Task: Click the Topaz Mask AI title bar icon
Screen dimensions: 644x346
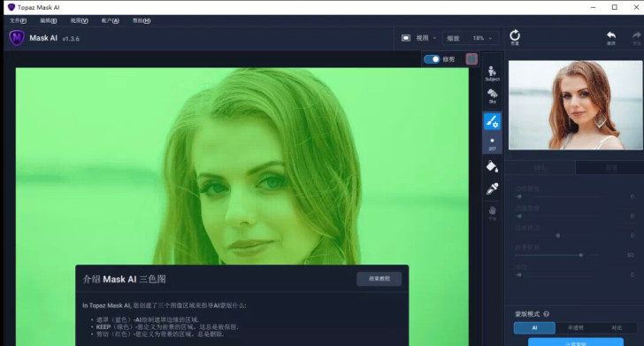Action: click(11, 7)
